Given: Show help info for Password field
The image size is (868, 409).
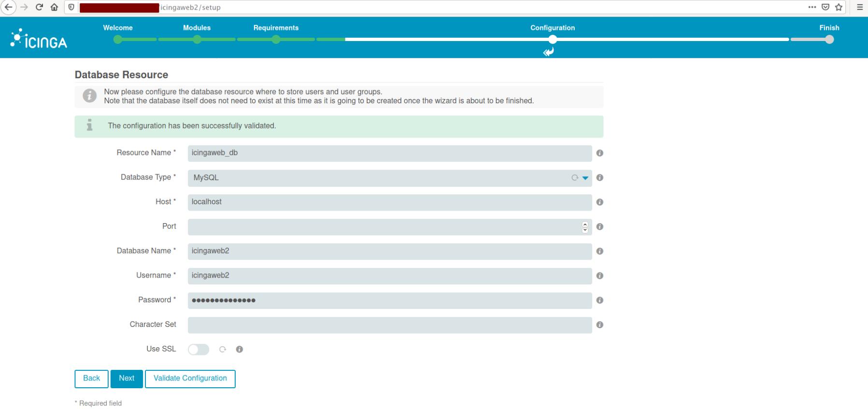Looking at the screenshot, I should (600, 300).
